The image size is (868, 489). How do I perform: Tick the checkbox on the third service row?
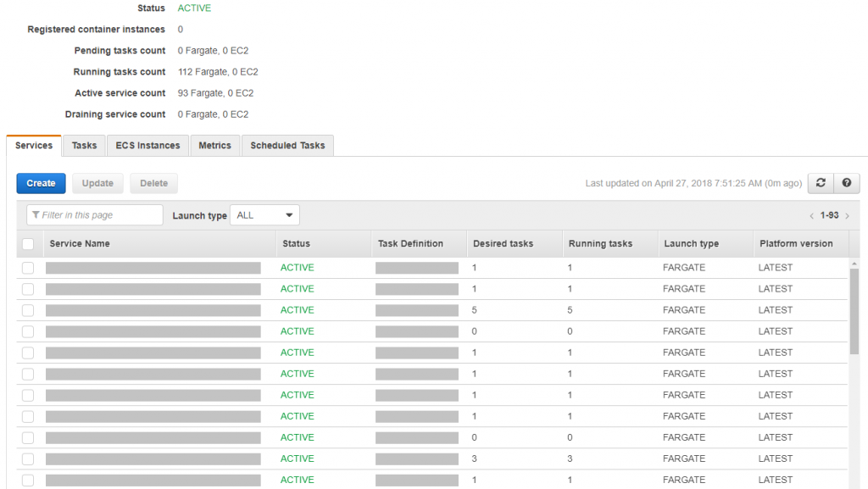click(28, 309)
